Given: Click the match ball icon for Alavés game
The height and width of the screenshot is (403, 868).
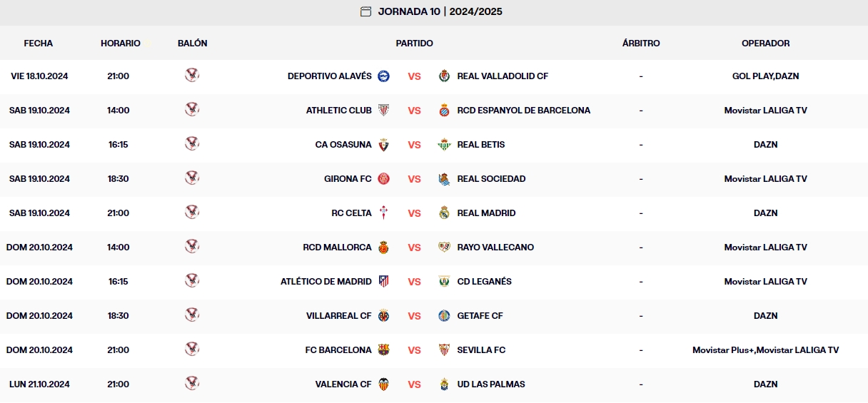Looking at the screenshot, I should 192,75.
